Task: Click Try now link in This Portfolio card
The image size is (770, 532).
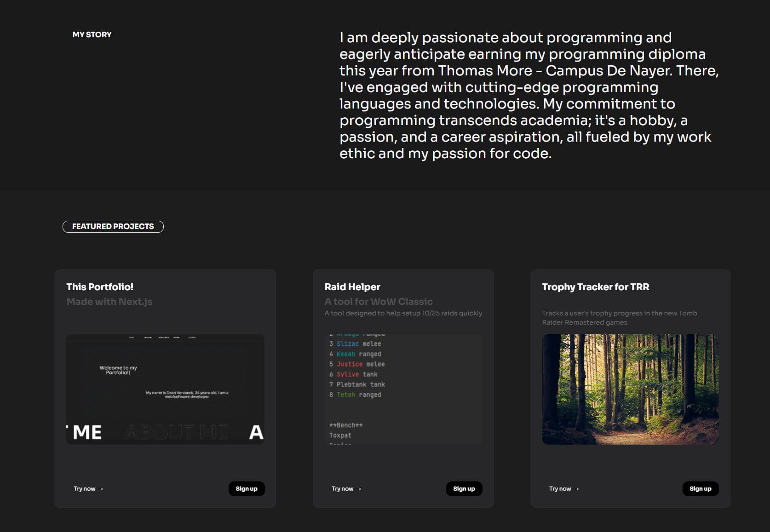Action: click(88, 489)
